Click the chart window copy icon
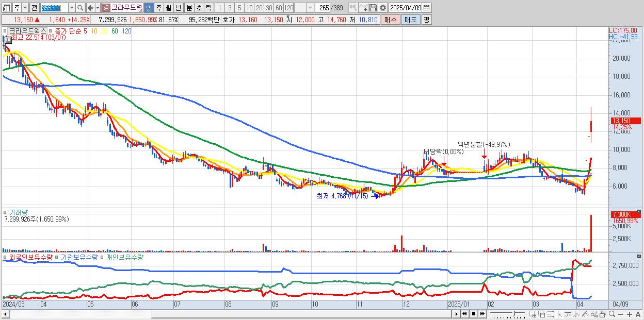Screen dimensions: 644x320 603,314
